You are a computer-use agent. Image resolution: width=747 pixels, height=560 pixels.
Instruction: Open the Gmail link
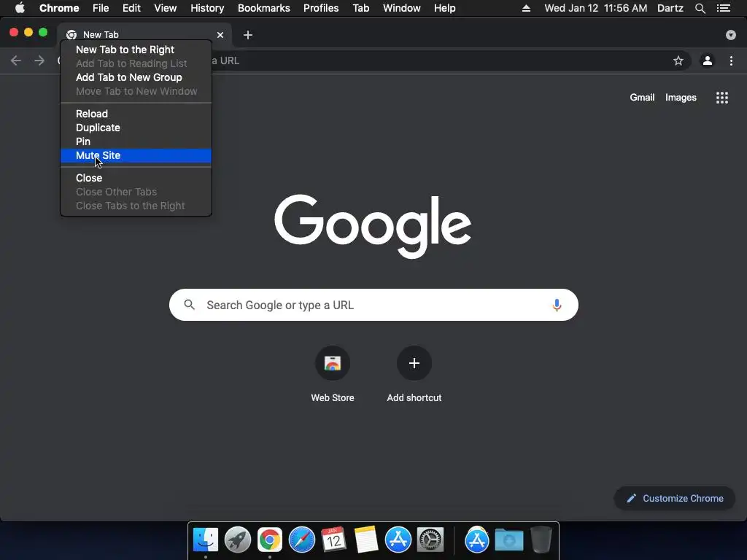[642, 98]
